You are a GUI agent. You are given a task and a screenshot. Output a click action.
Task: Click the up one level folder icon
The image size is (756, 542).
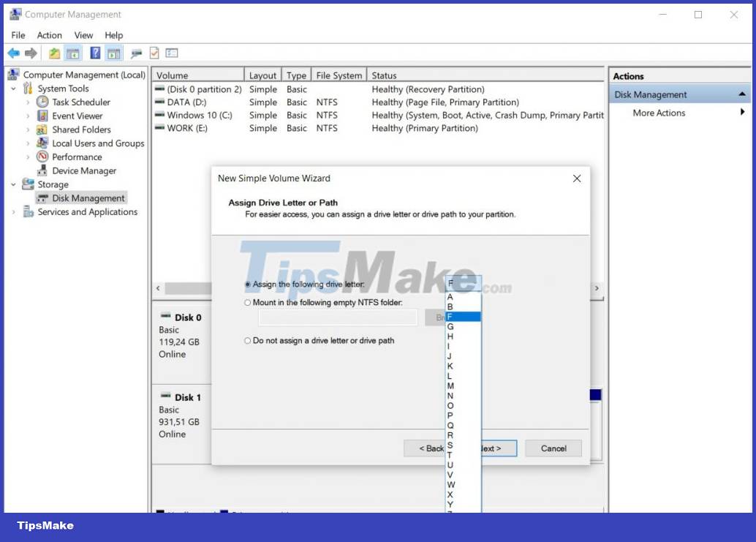tap(54, 53)
